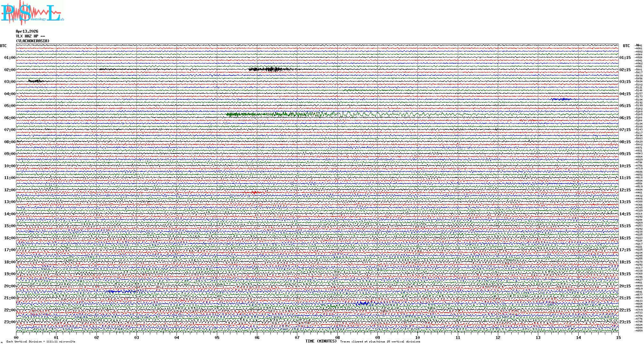Click the 21:15 label on right axis
The height and width of the screenshot is (346, 644).
point(625,298)
